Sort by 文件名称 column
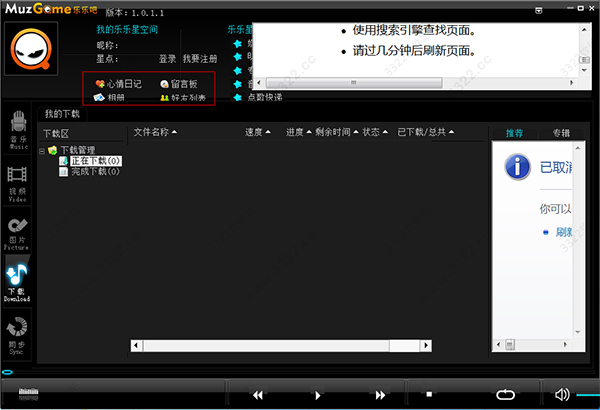This screenshot has height=410, width=600. pyautogui.click(x=155, y=132)
